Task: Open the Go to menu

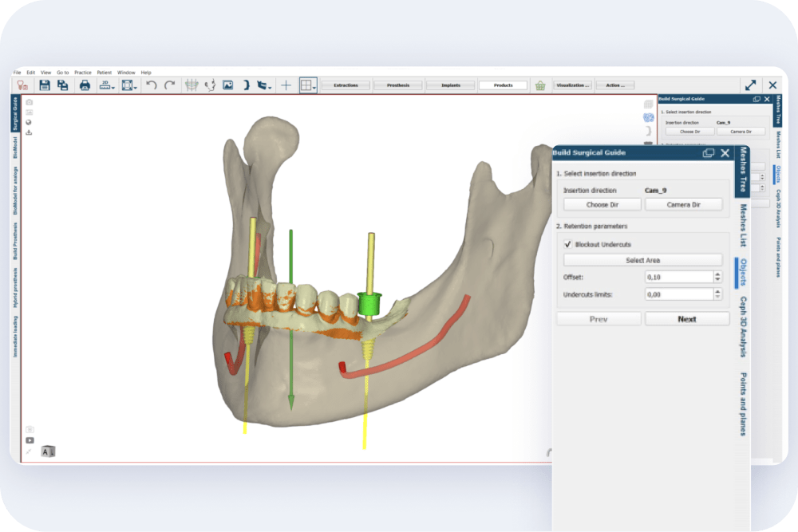Action: (x=62, y=73)
